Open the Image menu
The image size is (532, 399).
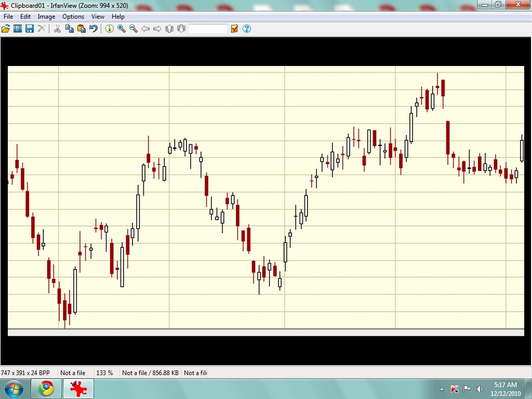[46, 17]
